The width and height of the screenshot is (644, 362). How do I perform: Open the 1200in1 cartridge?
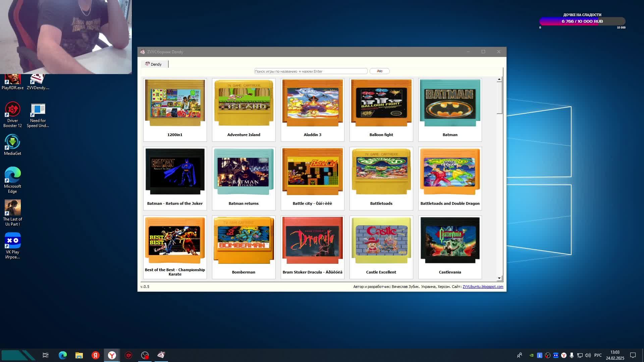tap(175, 110)
